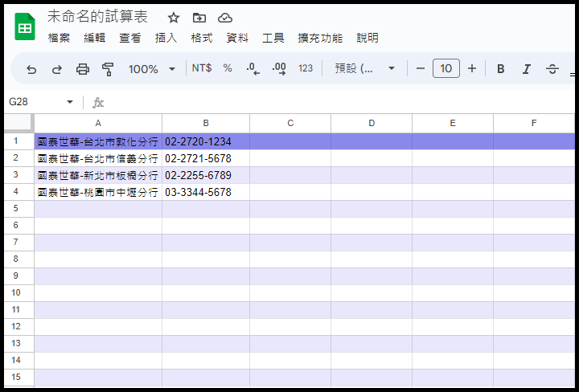Activate the paint format tool
The height and width of the screenshot is (392, 579).
click(108, 69)
